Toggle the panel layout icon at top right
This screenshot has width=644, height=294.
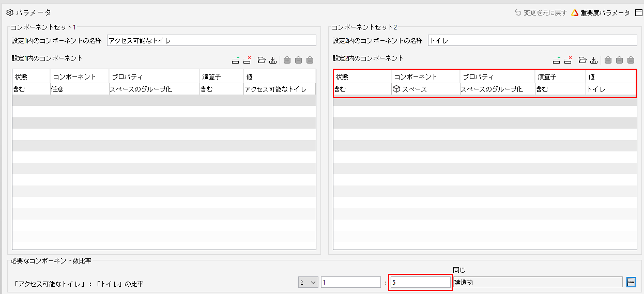click(638, 13)
